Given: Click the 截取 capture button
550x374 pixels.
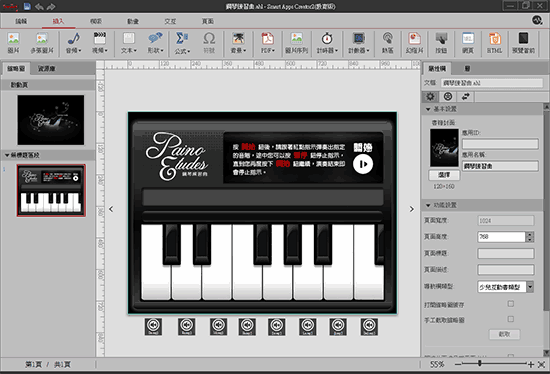Looking at the screenshot, I should [x=504, y=334].
